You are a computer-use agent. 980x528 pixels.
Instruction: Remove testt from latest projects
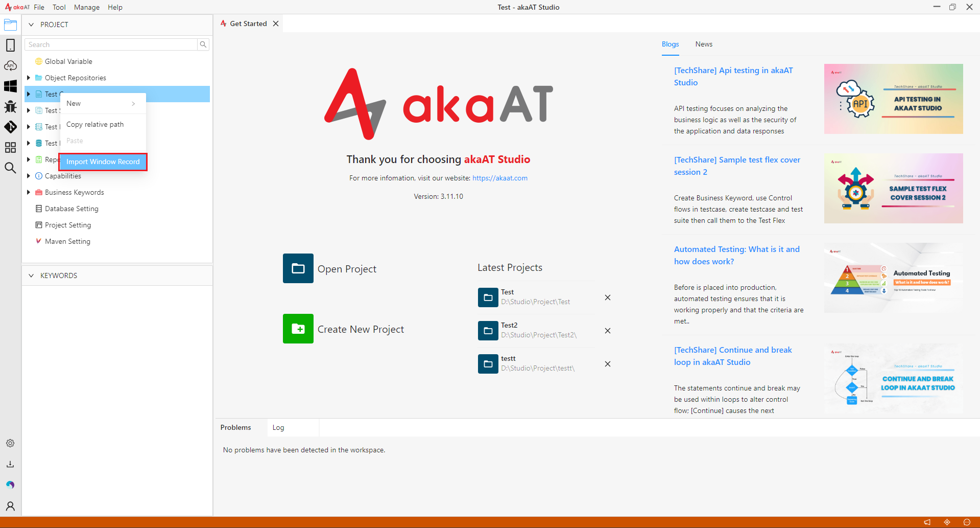[608, 364]
